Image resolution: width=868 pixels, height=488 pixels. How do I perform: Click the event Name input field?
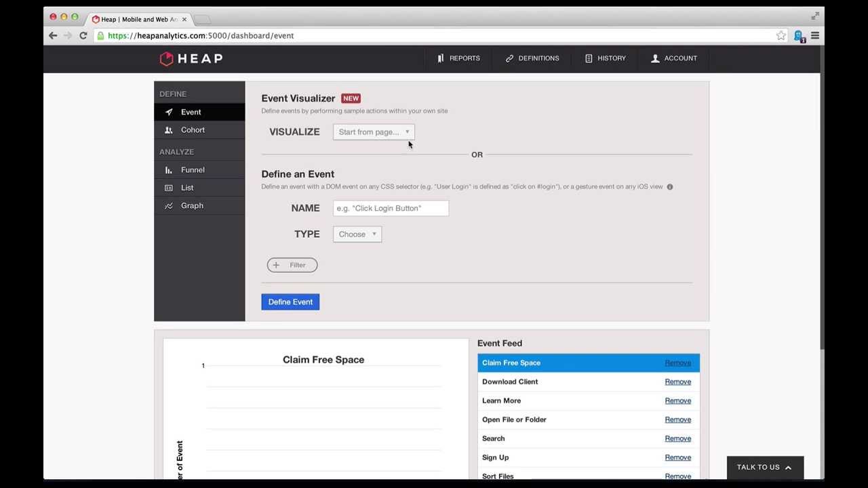391,209
